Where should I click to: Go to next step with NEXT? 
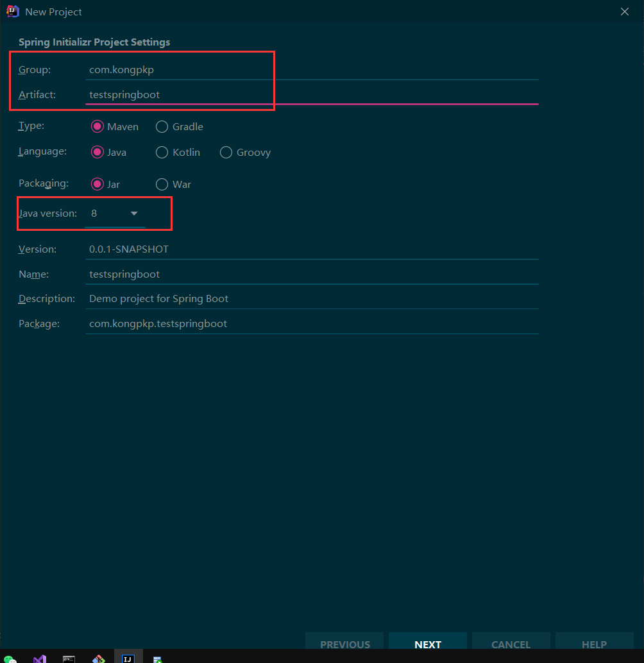(427, 642)
